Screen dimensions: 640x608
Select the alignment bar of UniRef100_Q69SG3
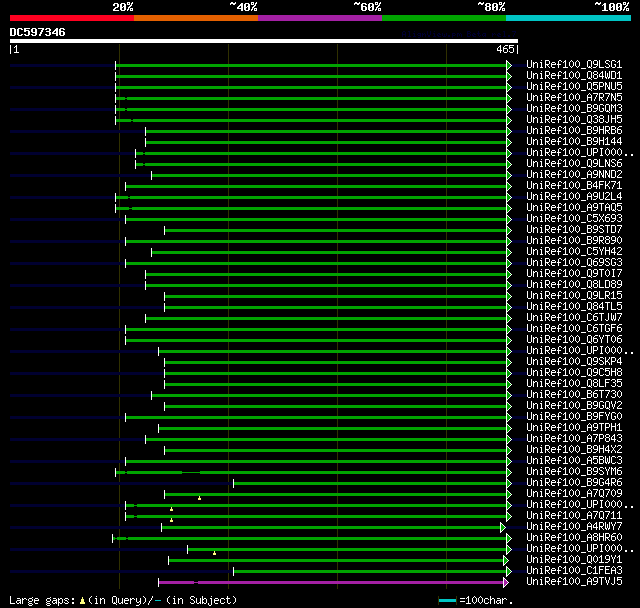pyautogui.click(x=316, y=264)
